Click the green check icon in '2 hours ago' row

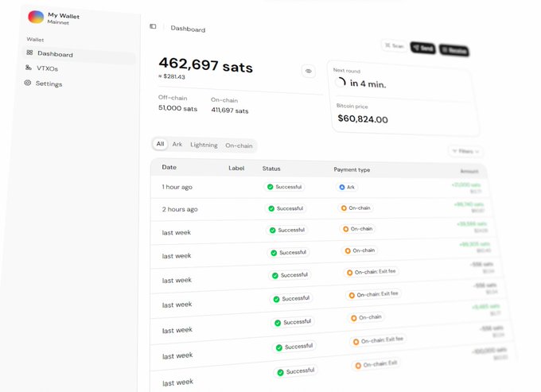[271, 208]
